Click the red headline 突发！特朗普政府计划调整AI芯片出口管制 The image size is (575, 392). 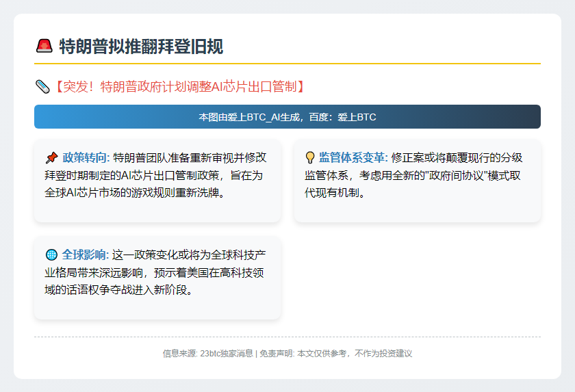tap(179, 87)
